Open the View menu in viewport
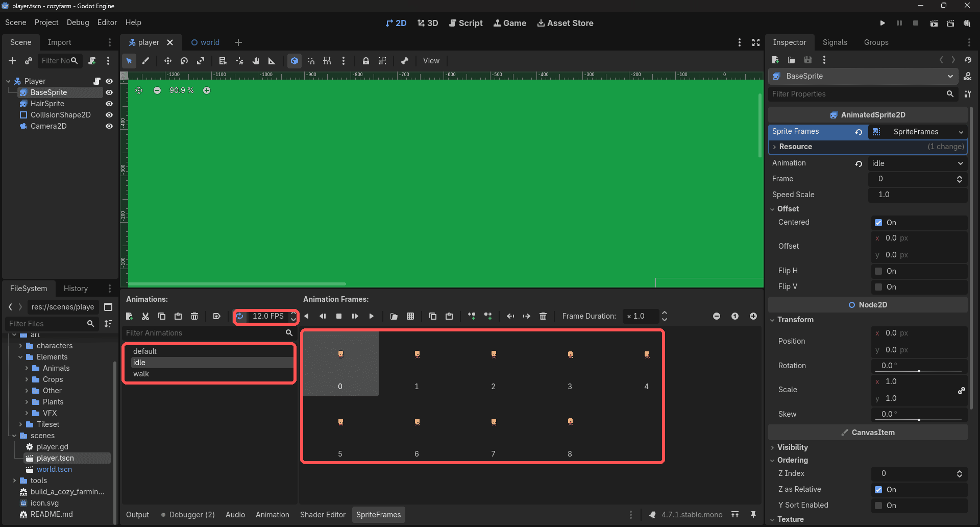Image resolution: width=980 pixels, height=527 pixels. pyautogui.click(x=431, y=61)
